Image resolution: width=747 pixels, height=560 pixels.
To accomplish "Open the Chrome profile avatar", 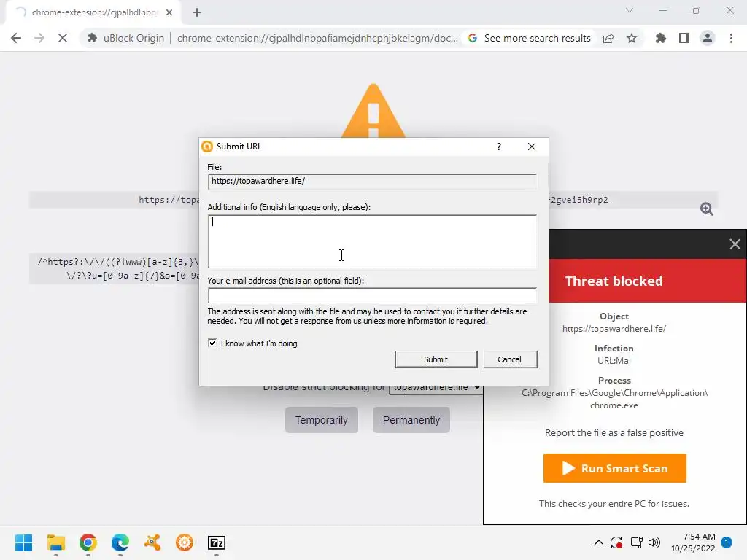I will 708,38.
